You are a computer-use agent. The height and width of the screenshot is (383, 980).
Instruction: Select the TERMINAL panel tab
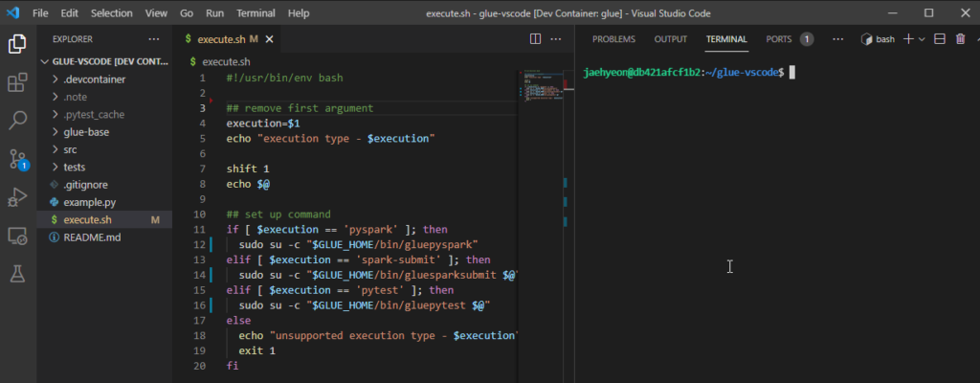coord(726,39)
